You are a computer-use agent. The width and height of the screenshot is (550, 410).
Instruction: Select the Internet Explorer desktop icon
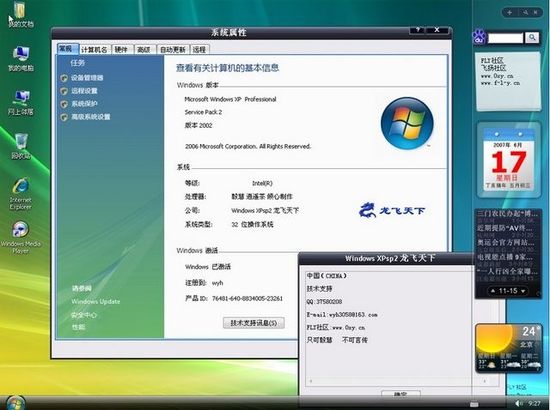coord(21,194)
